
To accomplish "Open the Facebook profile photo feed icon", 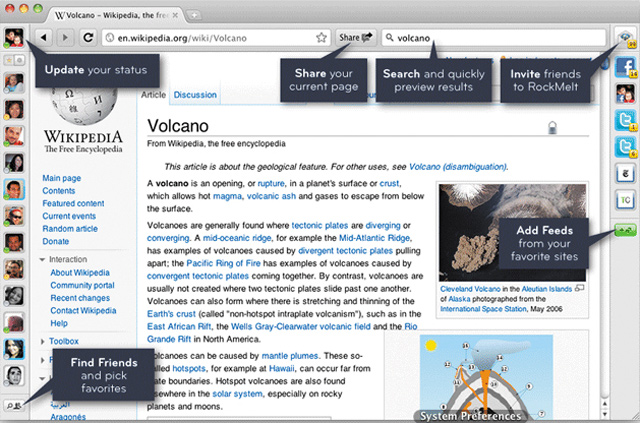I will click(x=625, y=94).
